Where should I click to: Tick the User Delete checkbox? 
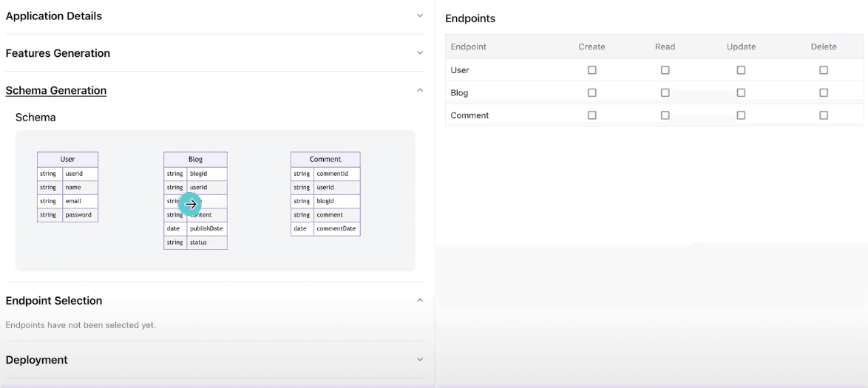[824, 70]
